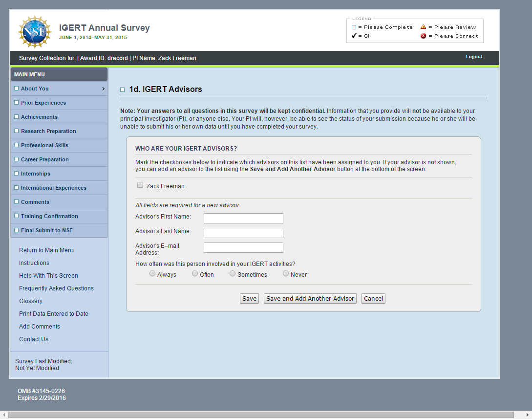Choose the Sometimes involvement option
The width and height of the screenshot is (532, 419).
click(233, 274)
